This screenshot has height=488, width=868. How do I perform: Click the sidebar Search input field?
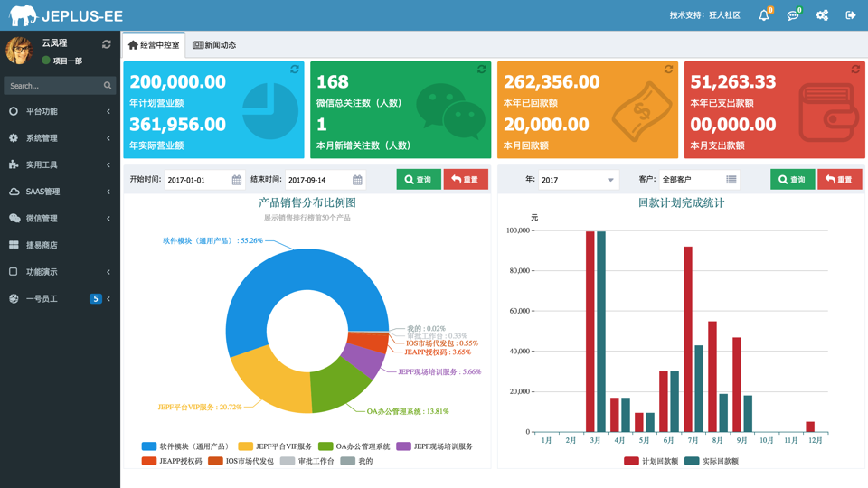click(x=52, y=86)
